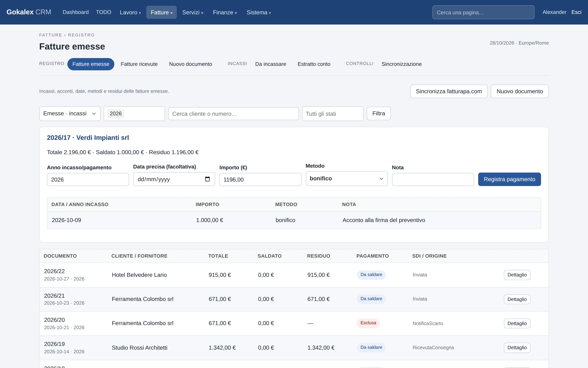Click the Importo field with 1196,00
The image size is (588, 368).
[260, 180]
